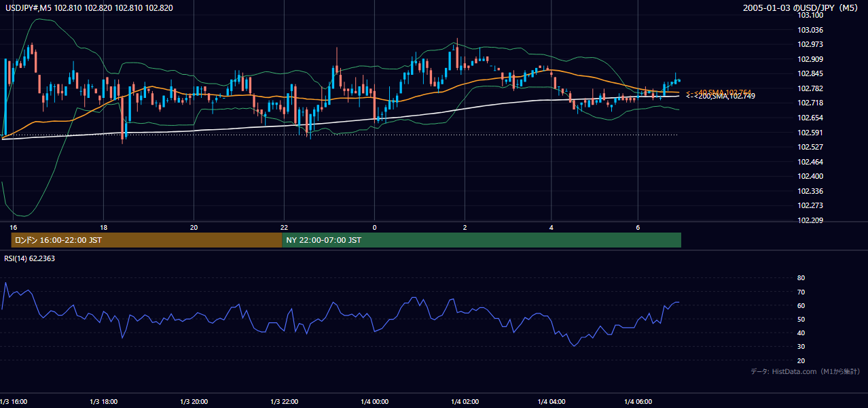Click price axis value 102.273
The height and width of the screenshot is (408, 868).
810,205
